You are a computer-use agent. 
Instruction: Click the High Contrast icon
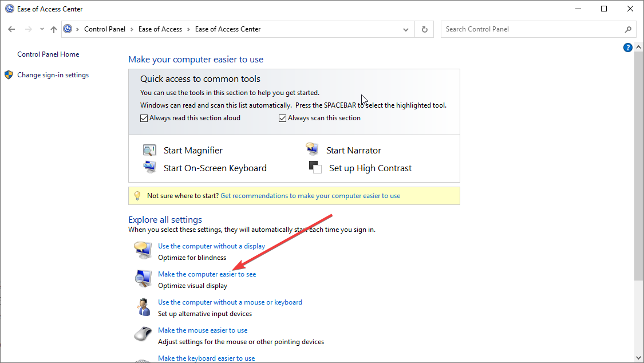pyautogui.click(x=315, y=167)
